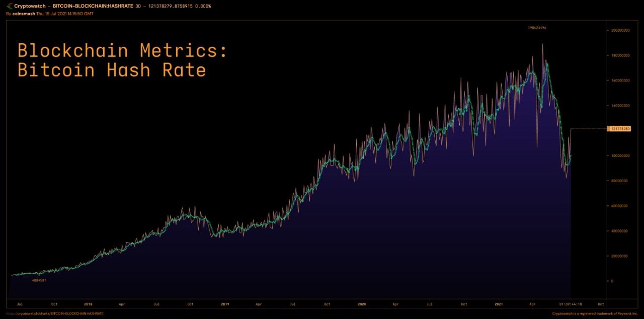644x319 pixels.
Task: Click the Cryptowatch logo icon
Action: (x=10, y=6)
